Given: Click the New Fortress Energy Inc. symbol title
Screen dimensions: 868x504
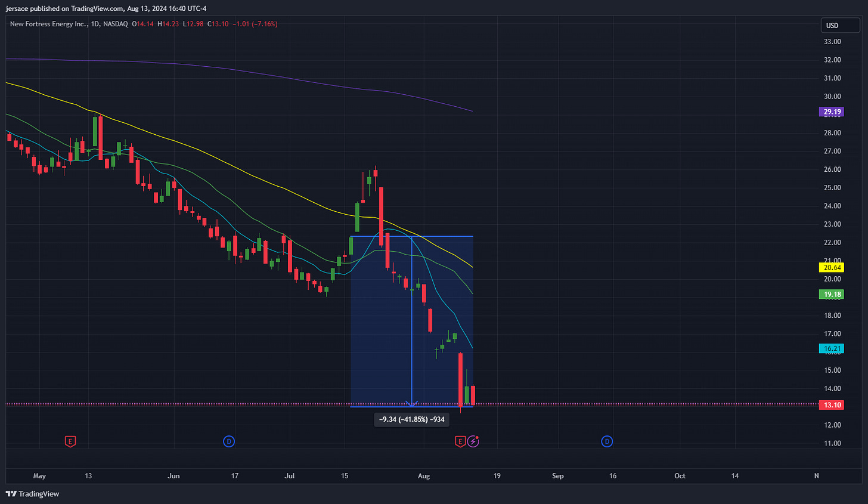Looking at the screenshot, I should tap(48, 24).
